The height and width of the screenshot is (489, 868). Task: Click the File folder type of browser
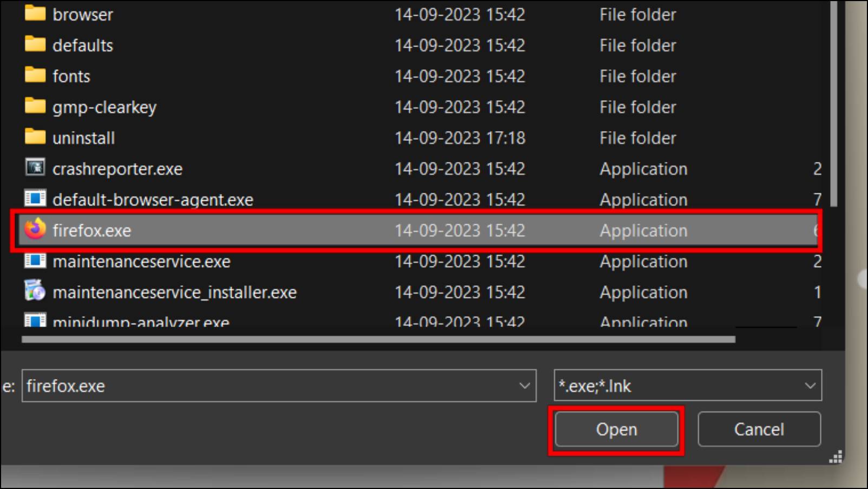coord(637,15)
